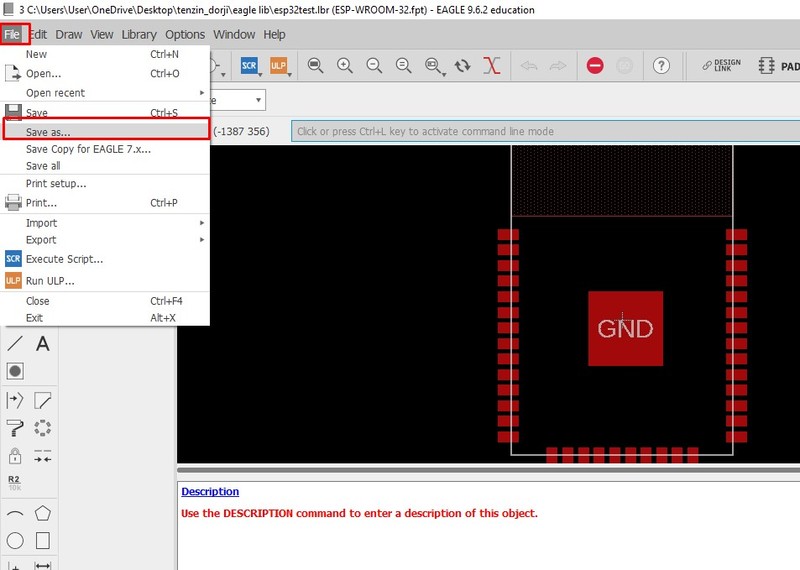Select the Circle tool
Image resolution: width=800 pixels, height=570 pixels.
pos(15,540)
